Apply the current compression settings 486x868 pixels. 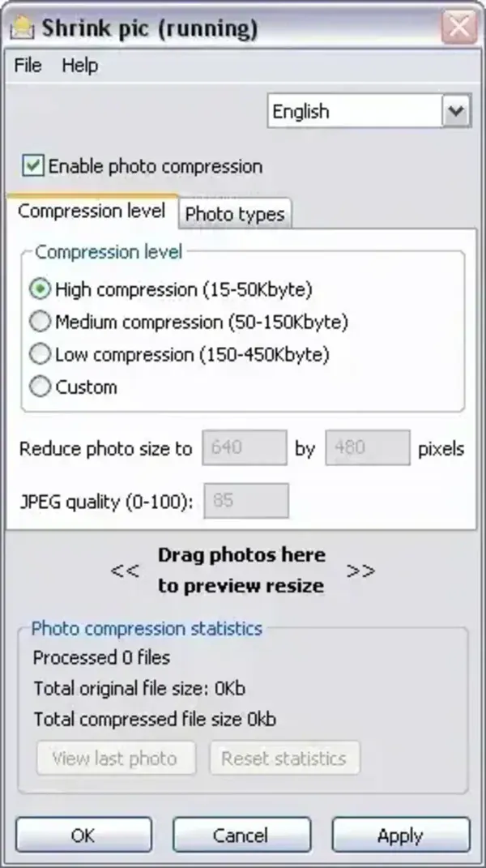401,835
